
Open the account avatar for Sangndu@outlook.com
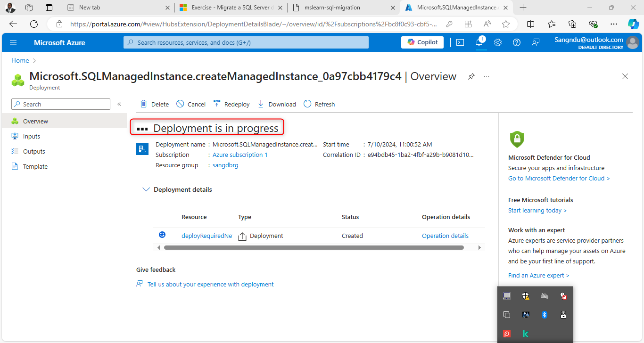tap(633, 42)
